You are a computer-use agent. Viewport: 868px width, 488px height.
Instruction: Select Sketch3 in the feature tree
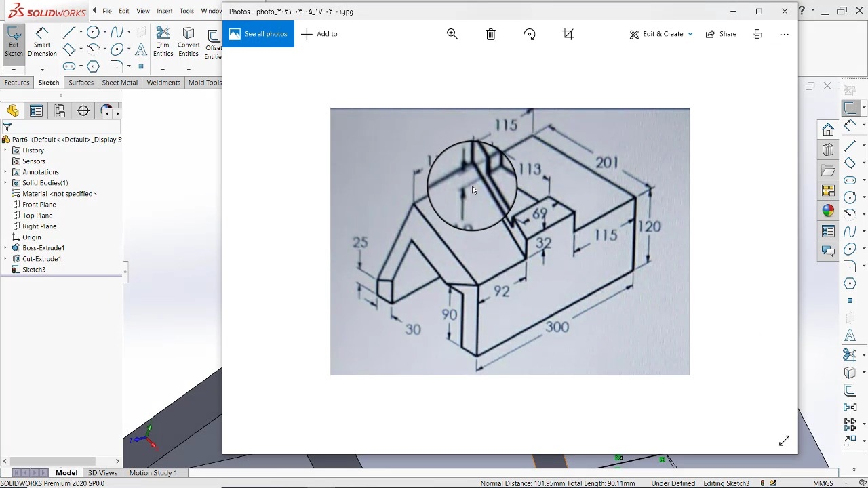[34, 270]
